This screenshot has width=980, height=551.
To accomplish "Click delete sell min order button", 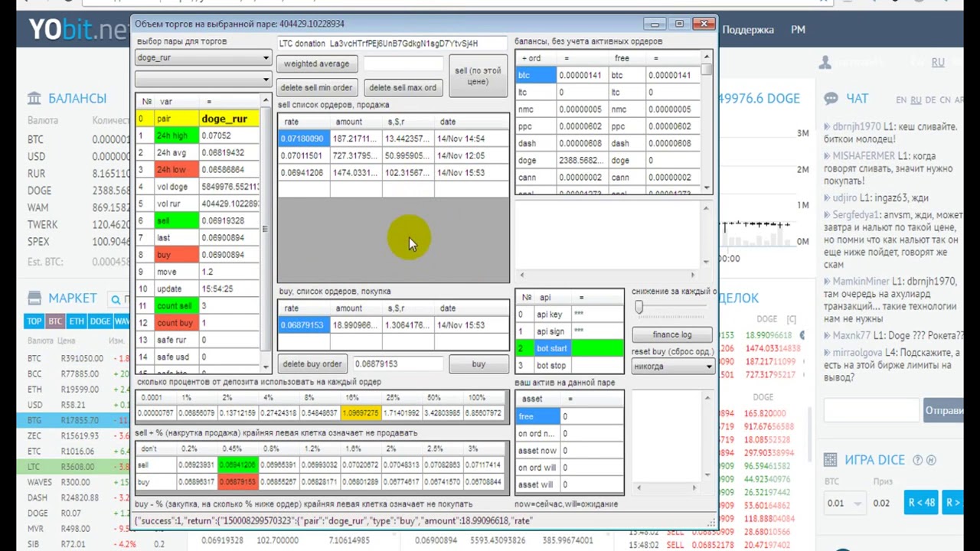I will [x=316, y=87].
